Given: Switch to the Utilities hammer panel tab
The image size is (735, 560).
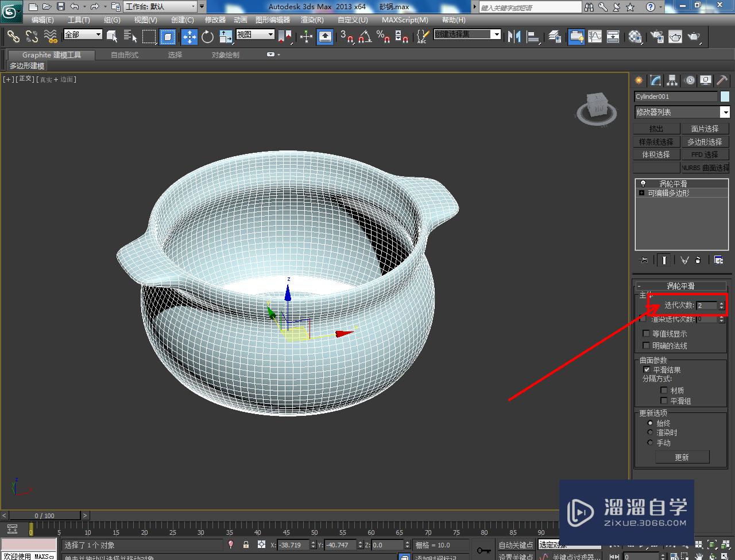Looking at the screenshot, I should coord(722,80).
